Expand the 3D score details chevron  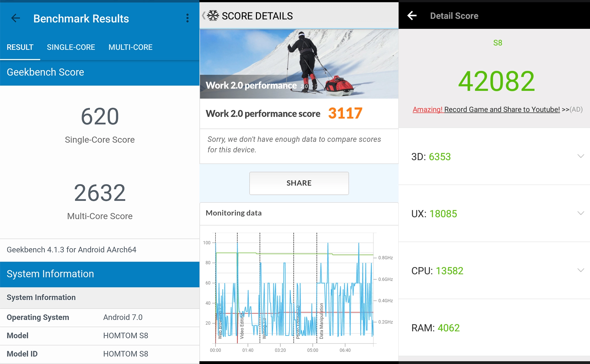click(581, 156)
